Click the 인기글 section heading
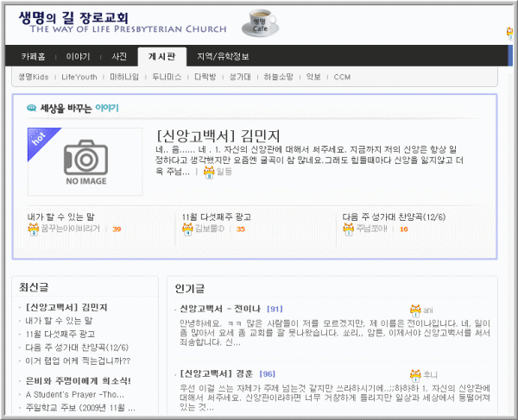This screenshot has width=518, height=420. (189, 289)
